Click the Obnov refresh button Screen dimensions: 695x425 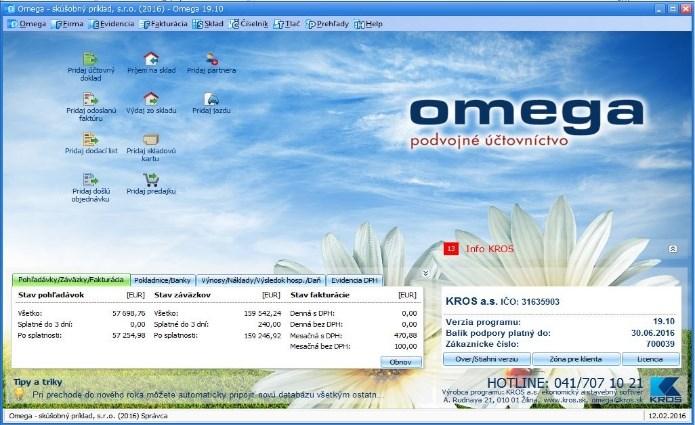click(401, 362)
